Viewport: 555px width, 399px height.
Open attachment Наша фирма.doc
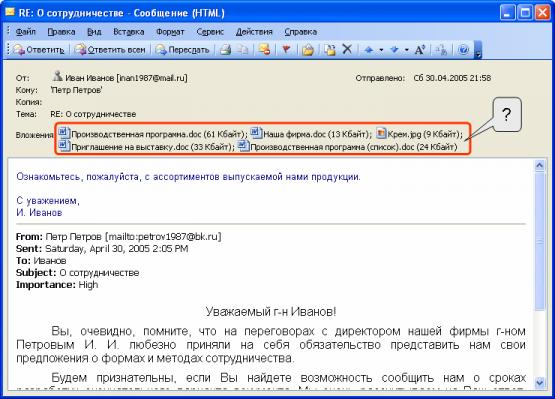pyautogui.click(x=311, y=134)
